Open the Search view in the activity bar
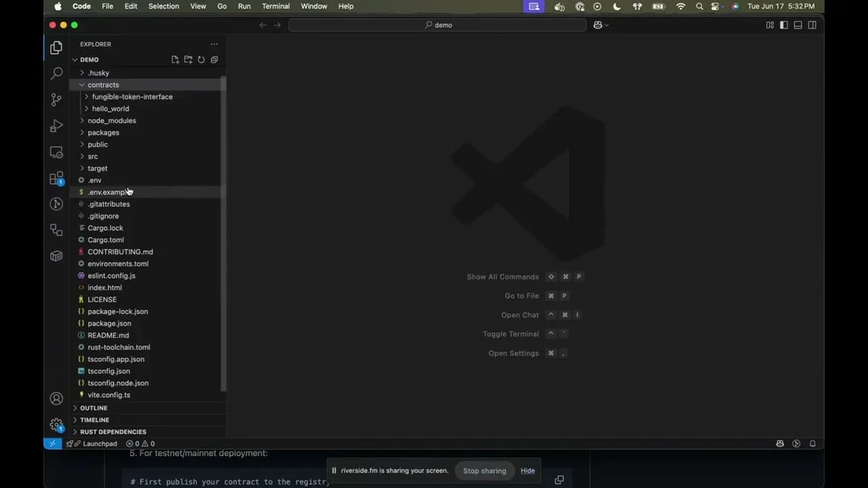This screenshot has width=868, height=488. click(56, 74)
